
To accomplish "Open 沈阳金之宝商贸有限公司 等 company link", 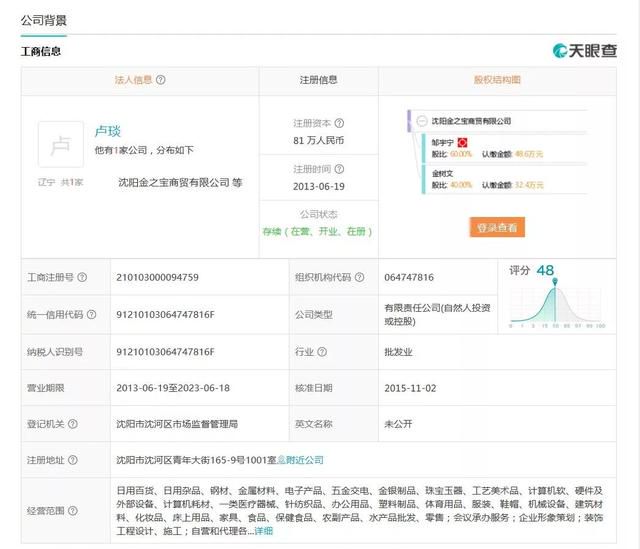I will click(180, 182).
